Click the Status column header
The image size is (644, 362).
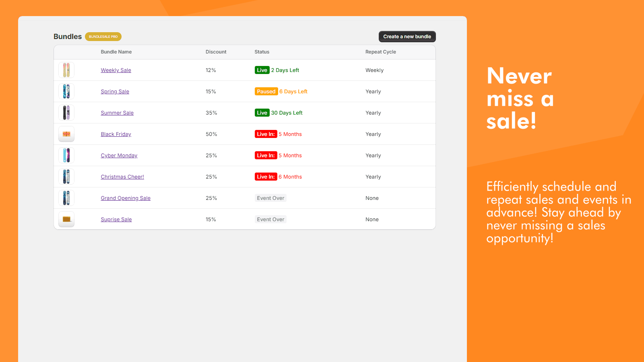click(262, 52)
